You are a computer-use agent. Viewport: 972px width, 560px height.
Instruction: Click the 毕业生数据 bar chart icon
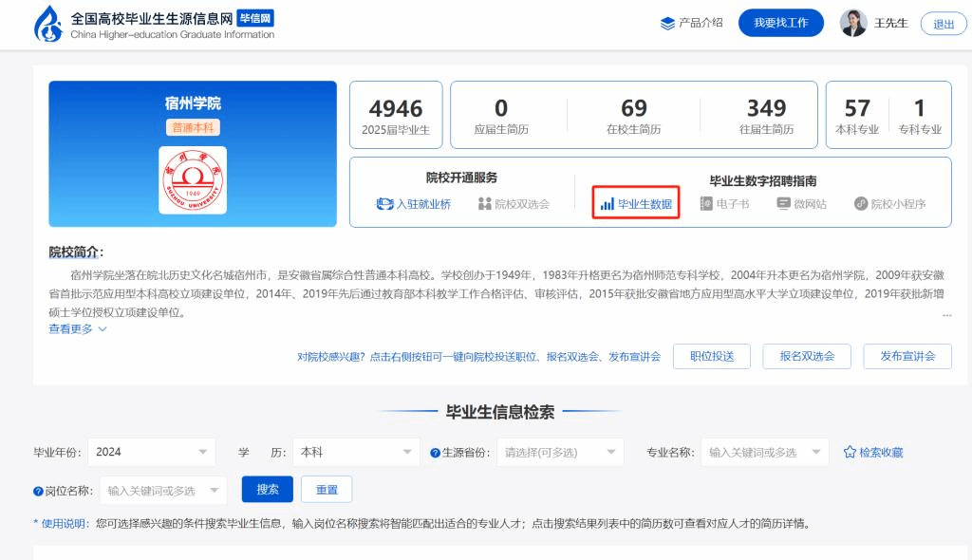point(607,203)
